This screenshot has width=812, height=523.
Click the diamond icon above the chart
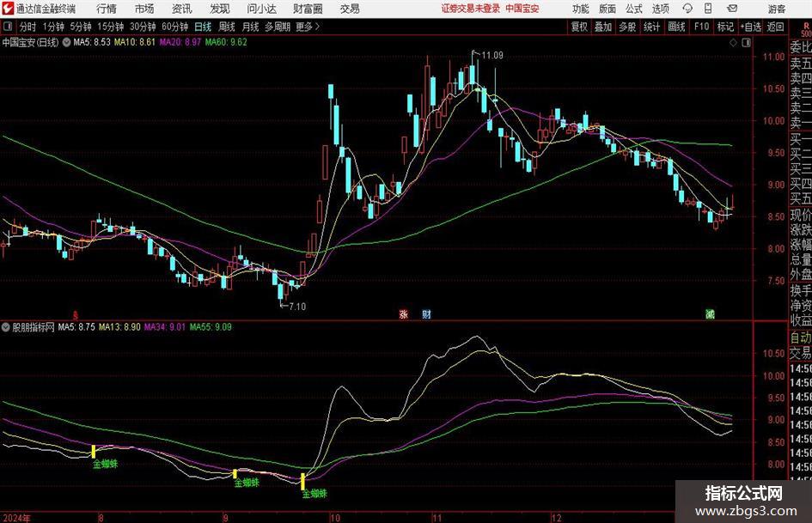pyautogui.click(x=733, y=43)
